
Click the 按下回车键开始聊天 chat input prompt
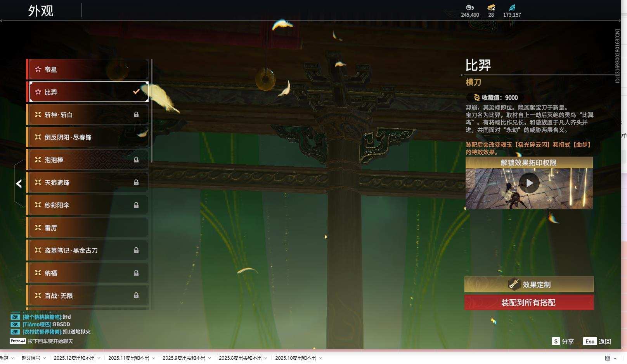[50, 341]
